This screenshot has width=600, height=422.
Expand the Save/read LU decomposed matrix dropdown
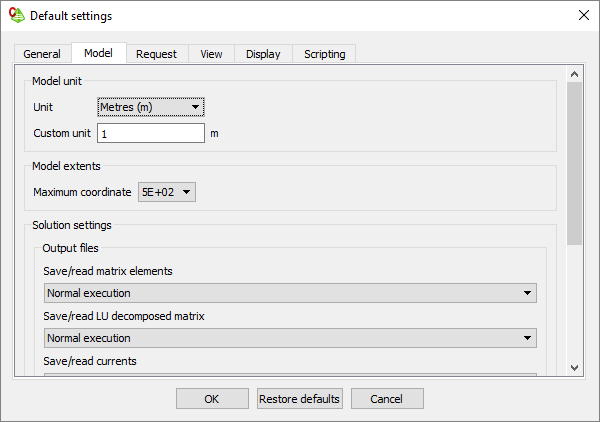click(290, 338)
